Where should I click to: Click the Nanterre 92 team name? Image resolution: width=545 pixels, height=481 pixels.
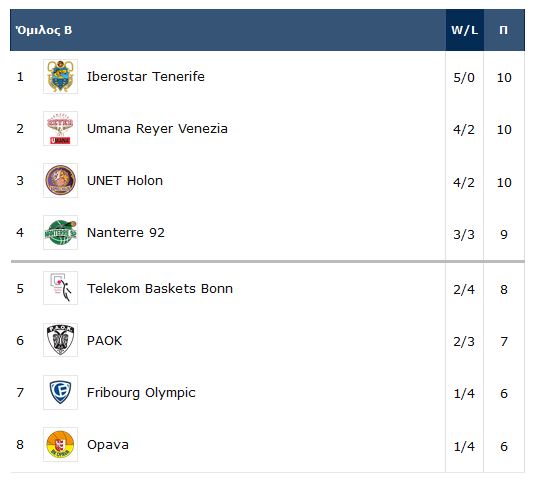click(126, 233)
